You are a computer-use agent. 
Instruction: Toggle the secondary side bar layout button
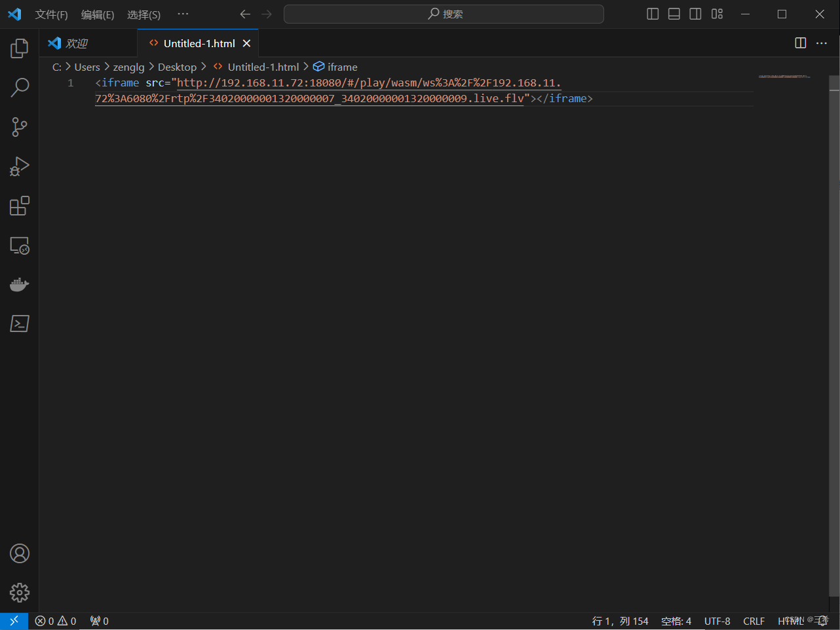point(695,14)
